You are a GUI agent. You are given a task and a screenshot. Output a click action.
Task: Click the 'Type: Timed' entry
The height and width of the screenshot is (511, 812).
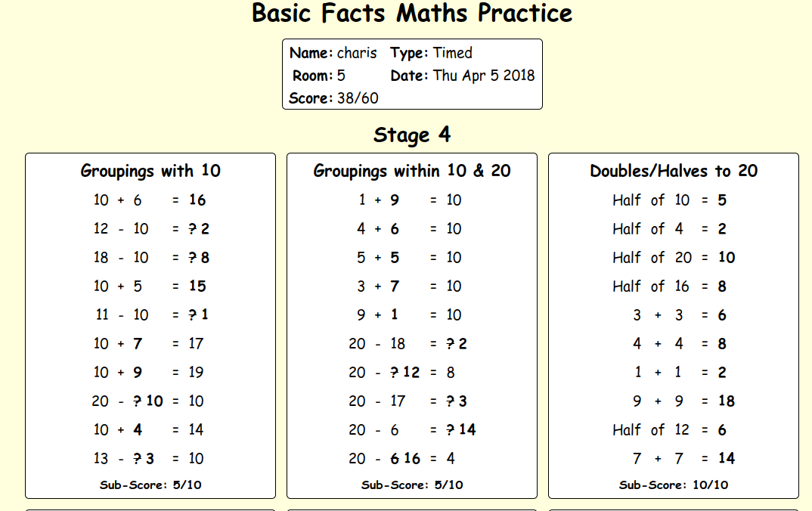pos(432,53)
